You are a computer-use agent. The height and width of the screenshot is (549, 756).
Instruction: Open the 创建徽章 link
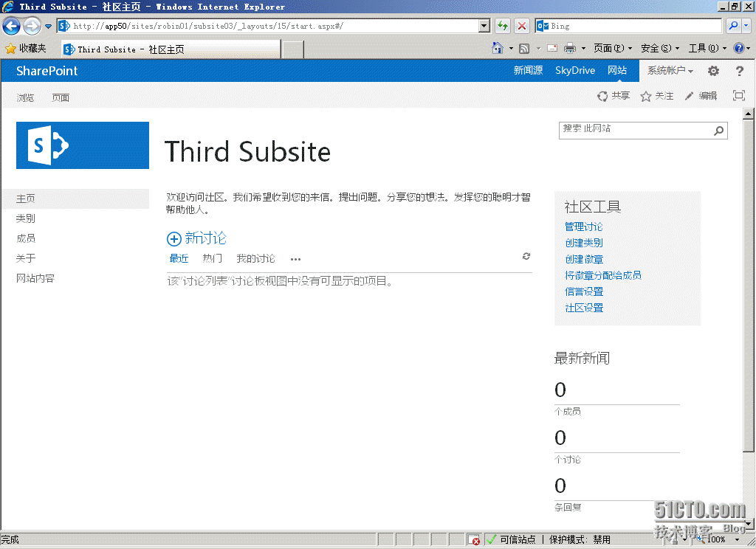[584, 259]
